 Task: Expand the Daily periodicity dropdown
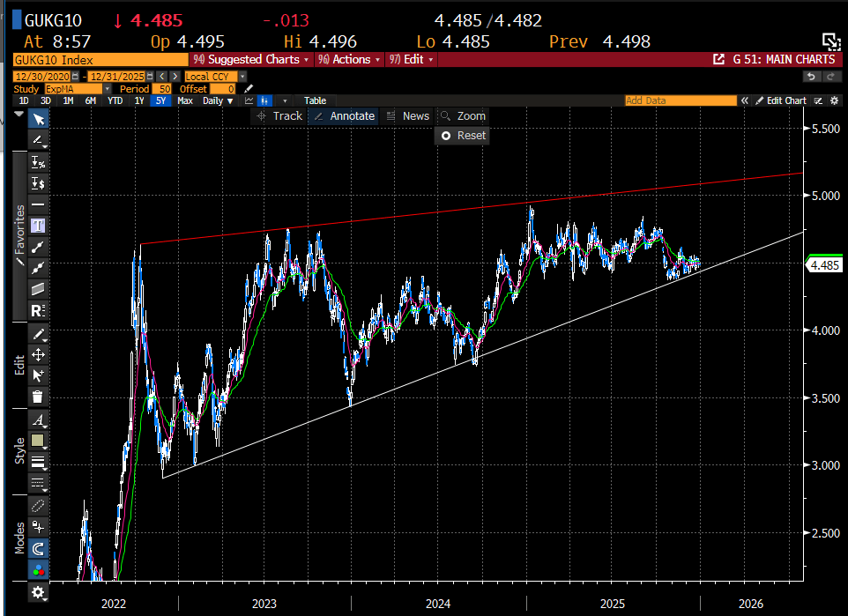point(216,100)
